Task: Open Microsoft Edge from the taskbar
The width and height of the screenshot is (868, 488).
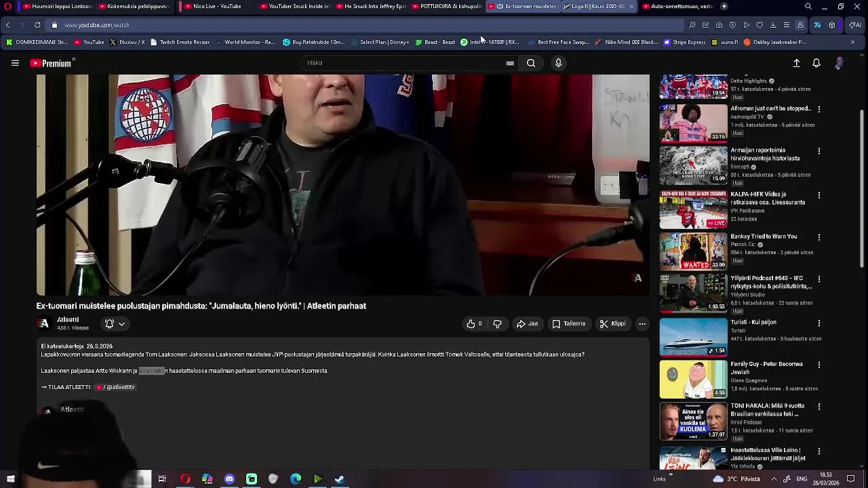Action: point(296,479)
